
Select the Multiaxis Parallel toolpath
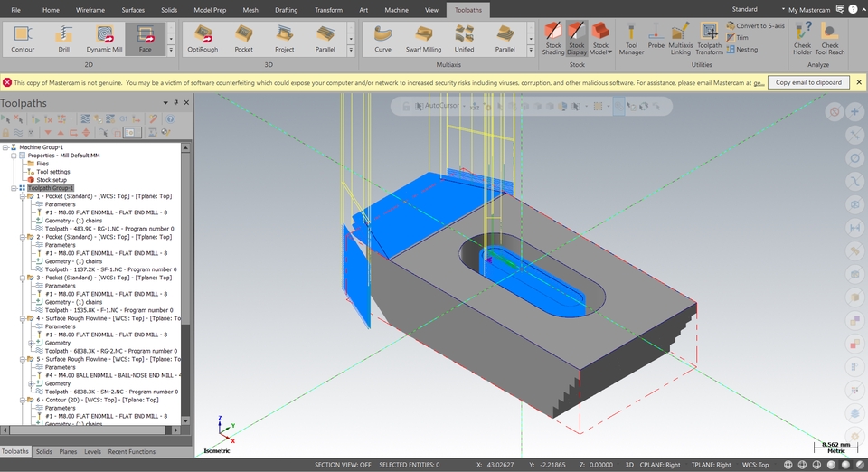[505, 38]
